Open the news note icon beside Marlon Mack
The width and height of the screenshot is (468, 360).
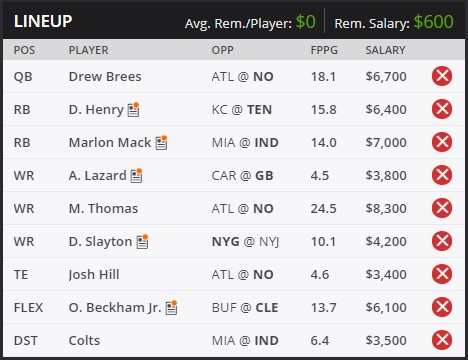161,142
